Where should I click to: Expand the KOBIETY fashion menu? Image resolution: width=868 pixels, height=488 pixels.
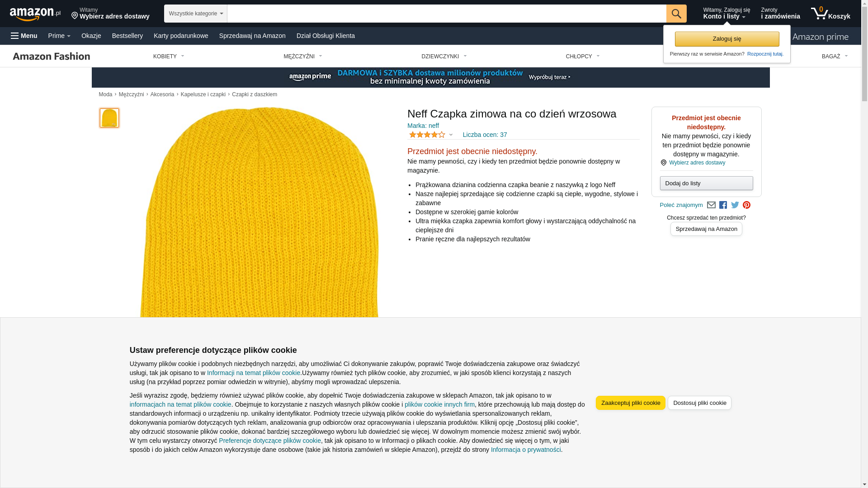tap(168, 56)
